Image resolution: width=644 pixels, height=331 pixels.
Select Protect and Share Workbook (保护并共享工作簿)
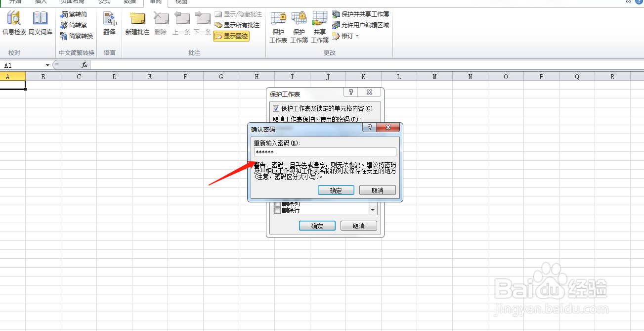click(x=360, y=14)
